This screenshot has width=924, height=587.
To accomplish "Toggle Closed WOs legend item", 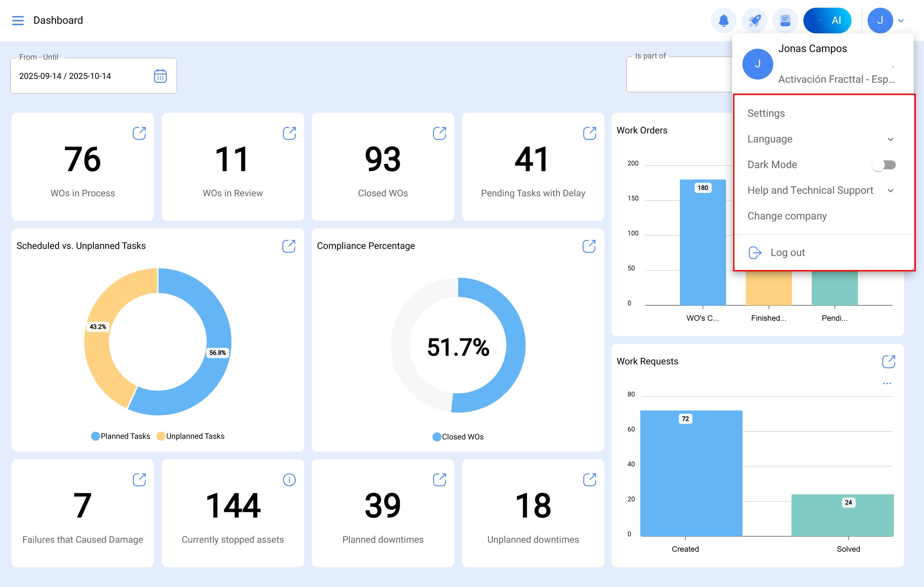I will (458, 437).
